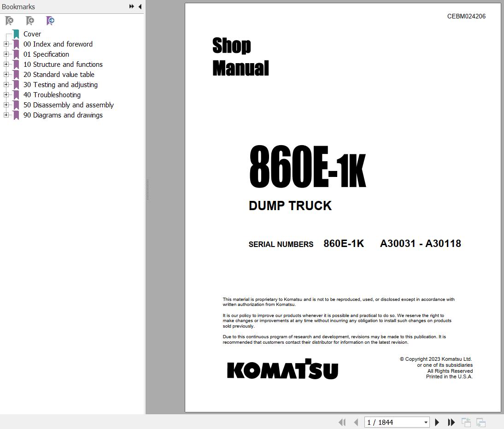Click the add new bookmark icon
This screenshot has height=429, width=504.
29,21
